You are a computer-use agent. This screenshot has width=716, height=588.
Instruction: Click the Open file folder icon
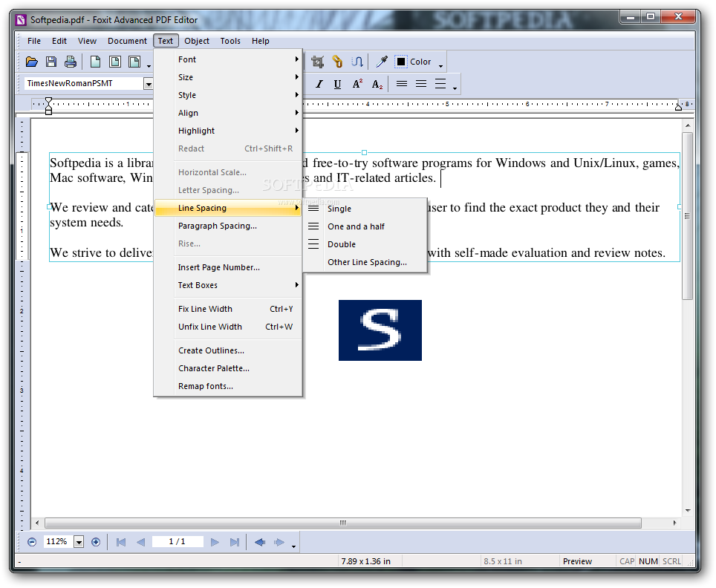click(31, 62)
